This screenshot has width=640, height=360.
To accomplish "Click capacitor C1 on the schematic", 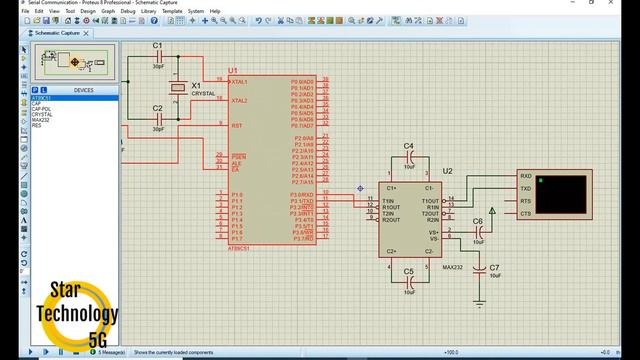I will click(159, 56).
